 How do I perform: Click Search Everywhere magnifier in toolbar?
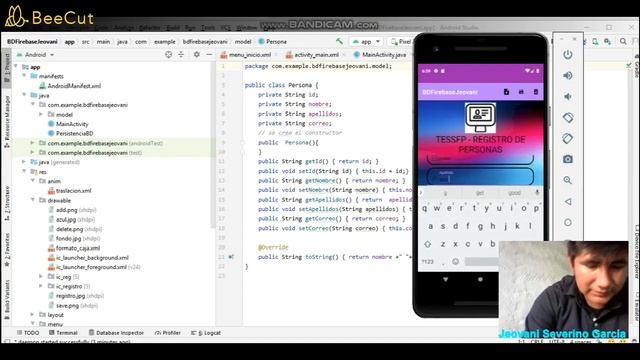[623, 41]
